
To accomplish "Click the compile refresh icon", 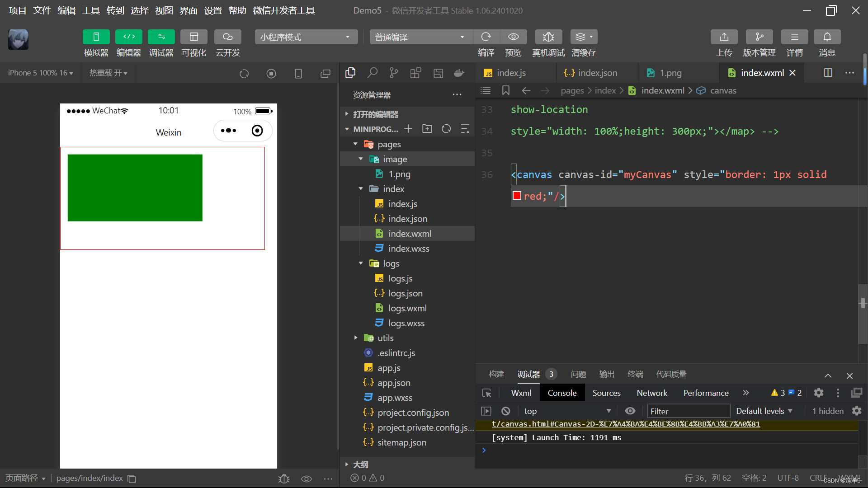I will point(486,37).
